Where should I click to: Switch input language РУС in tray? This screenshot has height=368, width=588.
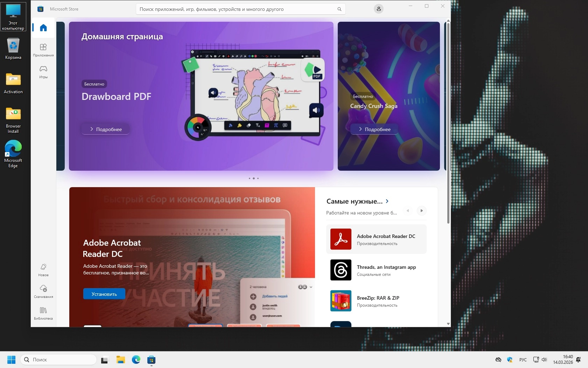click(x=523, y=360)
